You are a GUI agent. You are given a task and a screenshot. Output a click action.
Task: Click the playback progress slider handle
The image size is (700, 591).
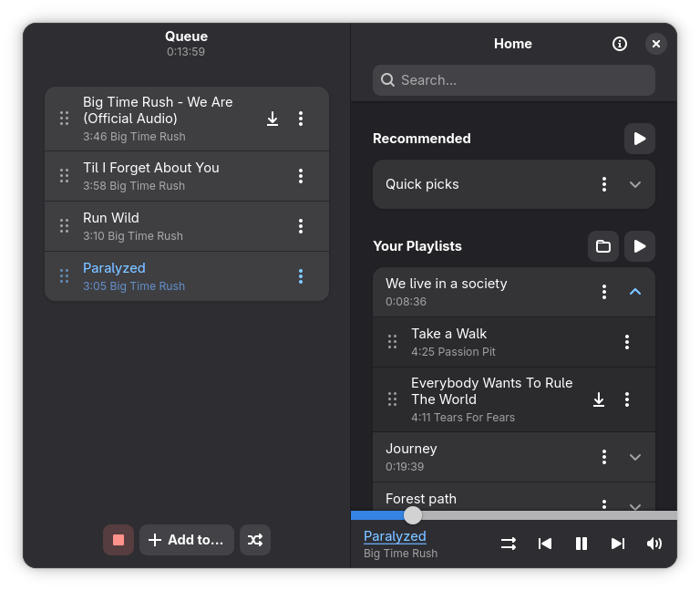[413, 515]
